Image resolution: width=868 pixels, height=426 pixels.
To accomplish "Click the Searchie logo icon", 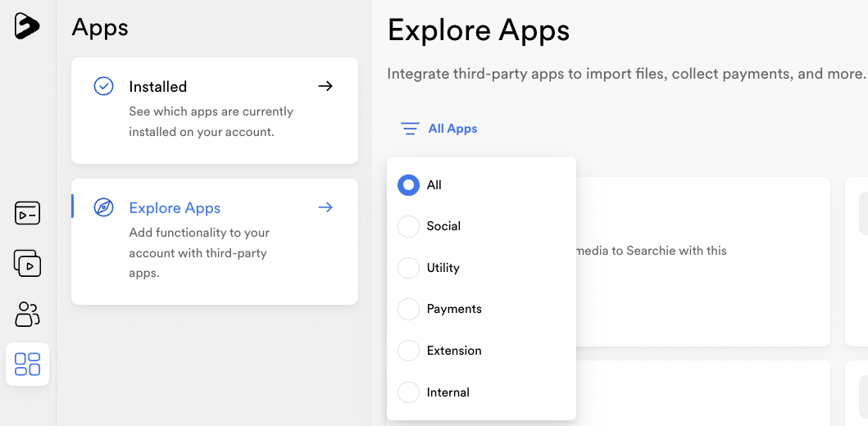I will pos(27,26).
